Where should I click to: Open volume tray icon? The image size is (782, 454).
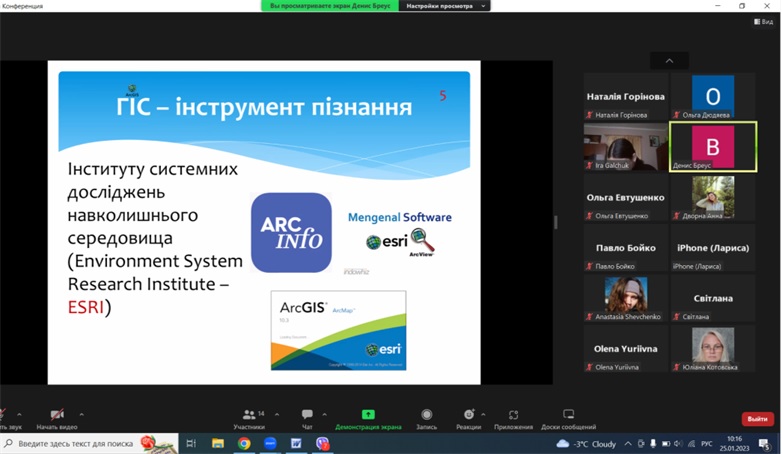pyautogui.click(x=678, y=444)
